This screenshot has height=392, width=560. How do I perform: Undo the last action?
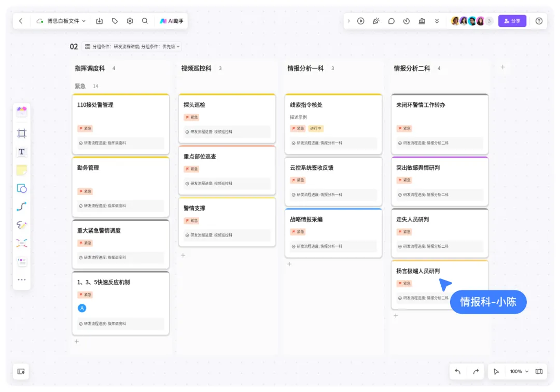pyautogui.click(x=458, y=372)
